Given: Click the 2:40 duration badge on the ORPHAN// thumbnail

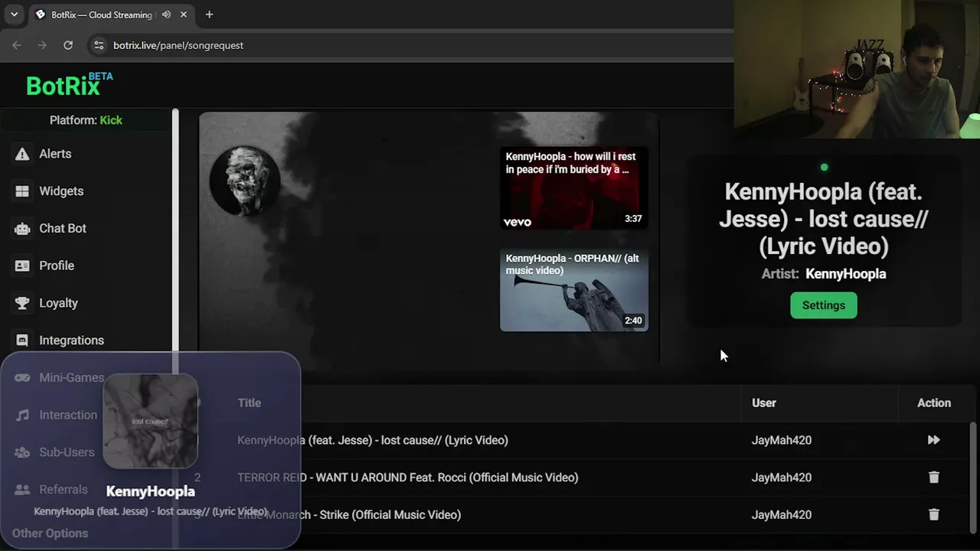Looking at the screenshot, I should (633, 321).
